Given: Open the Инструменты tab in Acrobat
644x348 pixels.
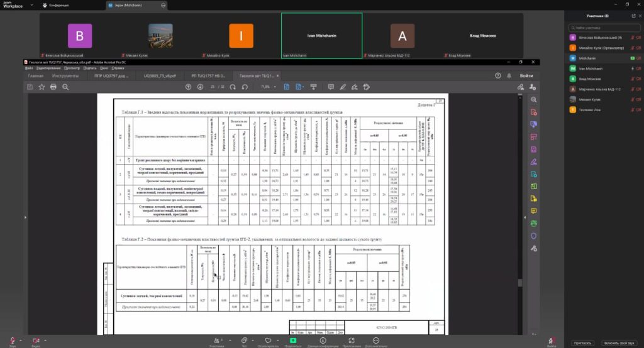Looking at the screenshot, I should pyautogui.click(x=65, y=76).
